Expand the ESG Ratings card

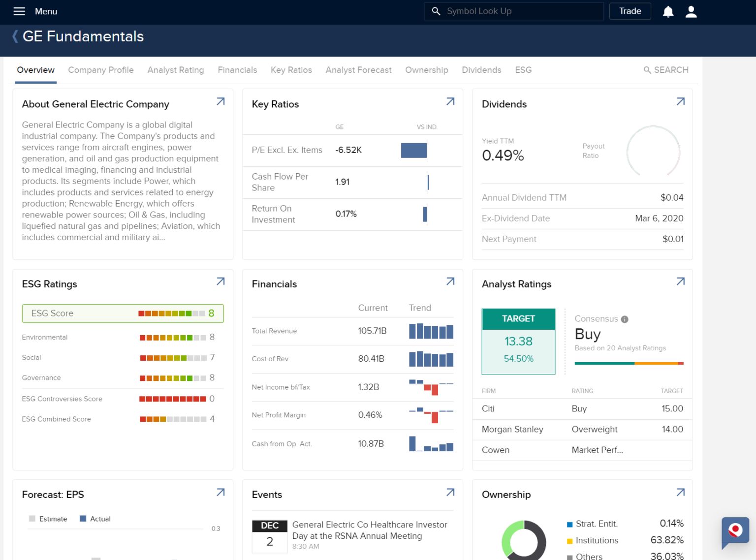tap(220, 281)
